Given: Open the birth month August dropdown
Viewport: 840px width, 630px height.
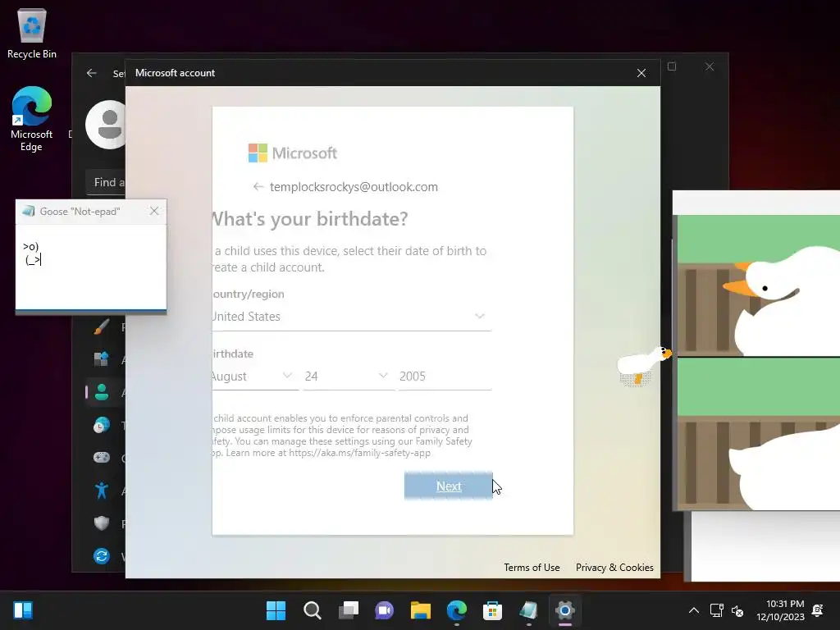Looking at the screenshot, I should pos(256,376).
